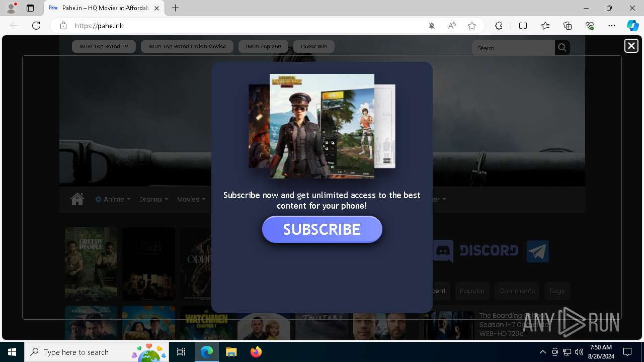
Task: Show hidden system tray icons
Action: 542,352
